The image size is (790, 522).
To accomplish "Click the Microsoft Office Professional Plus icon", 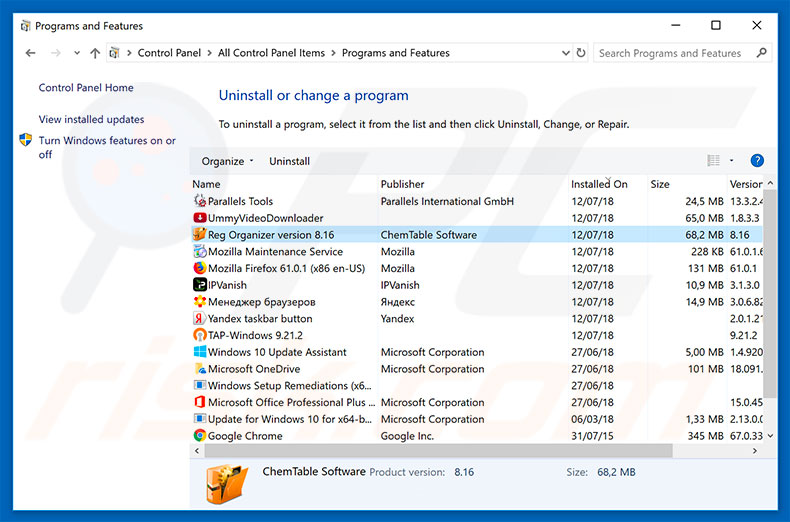I will tap(200, 402).
